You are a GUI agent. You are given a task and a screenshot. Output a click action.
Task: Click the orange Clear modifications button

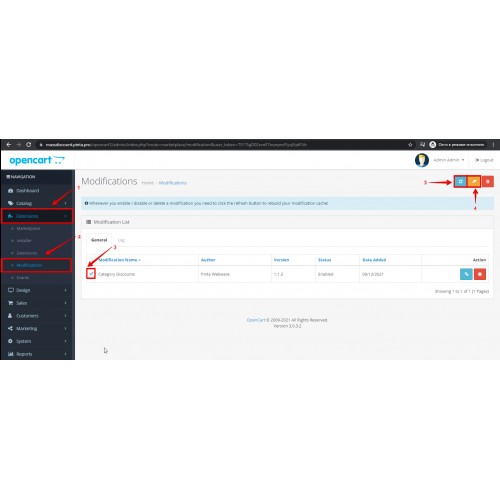tap(474, 182)
